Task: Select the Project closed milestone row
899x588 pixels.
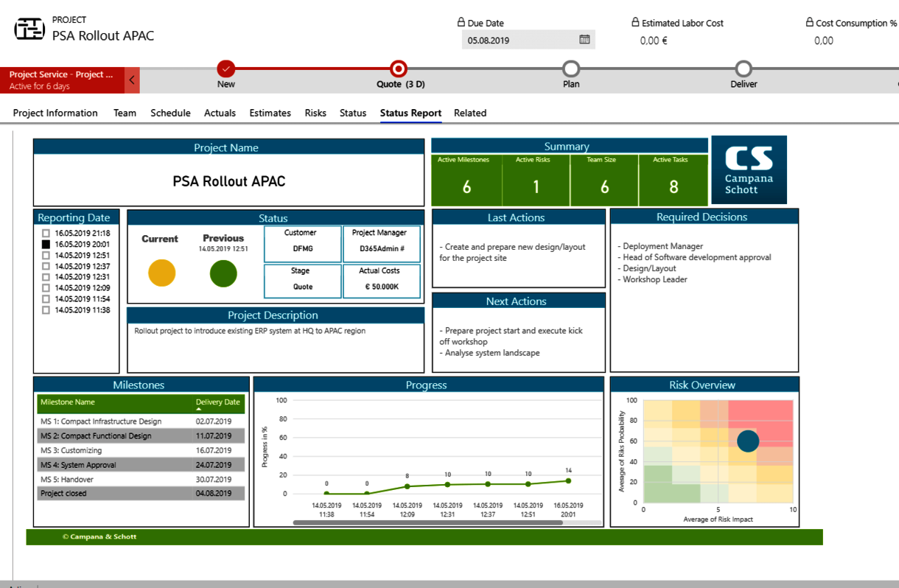Action: 141,494
